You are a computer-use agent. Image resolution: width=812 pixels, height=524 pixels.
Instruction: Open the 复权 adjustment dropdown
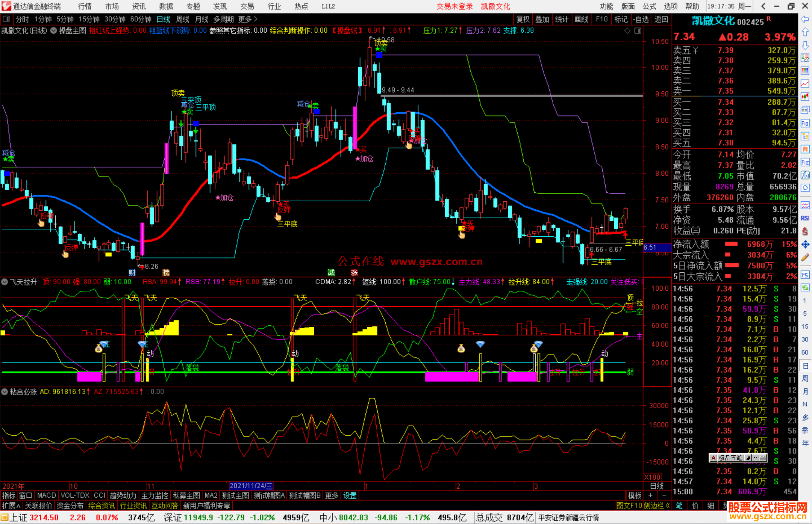coord(523,19)
